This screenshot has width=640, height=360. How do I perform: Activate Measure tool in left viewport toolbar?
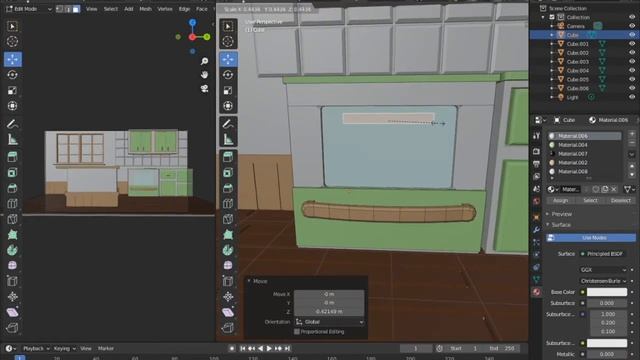coord(12,140)
